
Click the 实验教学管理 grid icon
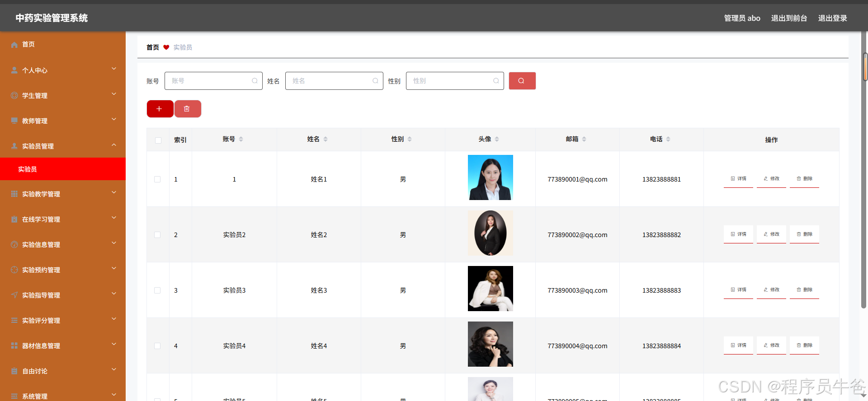(x=14, y=194)
